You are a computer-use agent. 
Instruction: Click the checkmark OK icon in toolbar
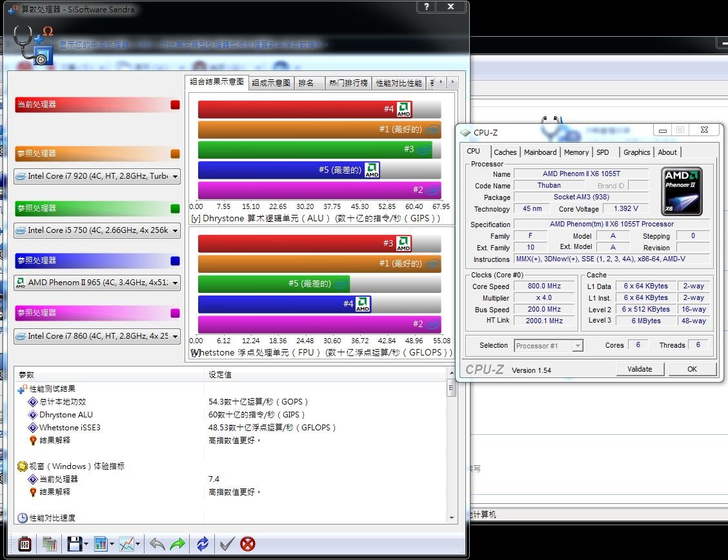pos(227,544)
